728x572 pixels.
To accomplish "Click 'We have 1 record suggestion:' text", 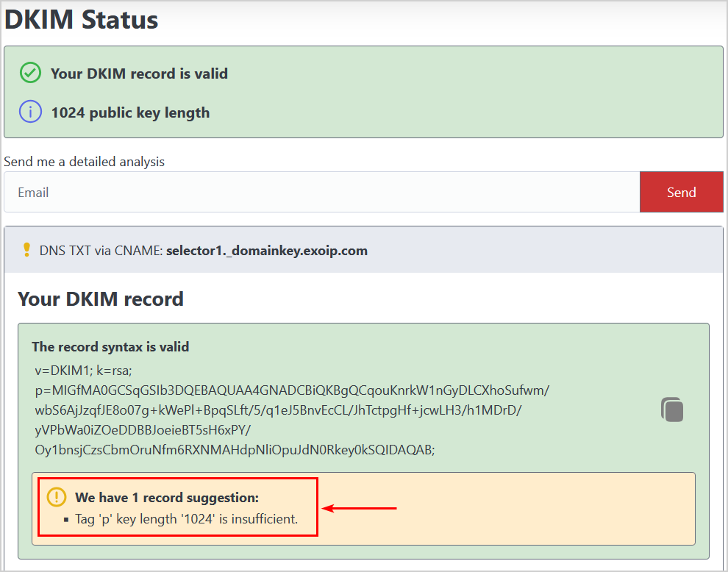I will [x=167, y=498].
